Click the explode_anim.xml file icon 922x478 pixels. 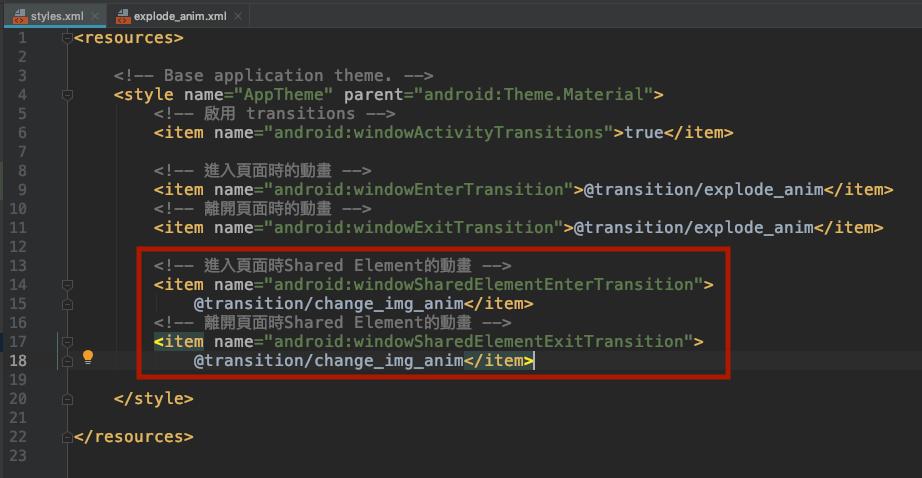(123, 16)
